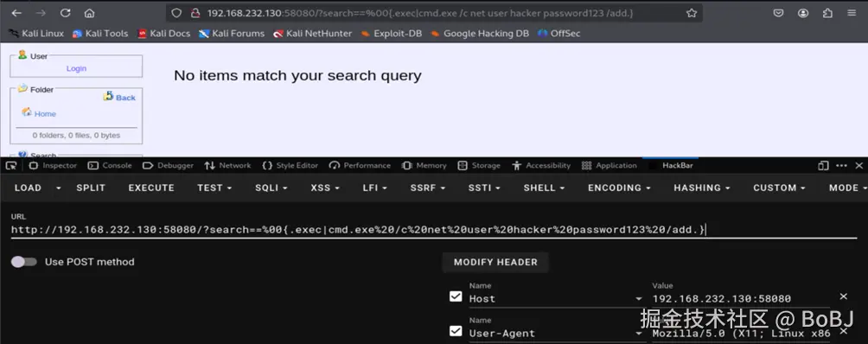Open the SSRF dropdown menu
This screenshot has height=344, width=868.
[x=428, y=188]
